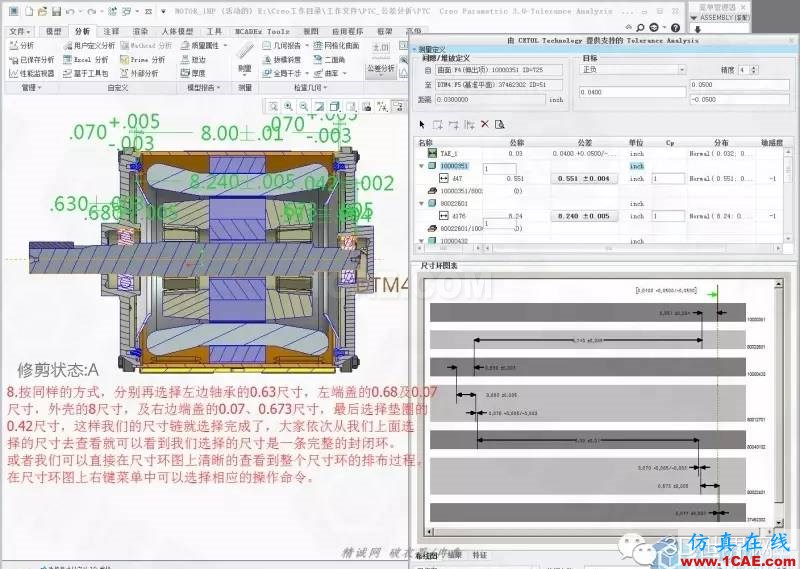Adjust the 精度 stepper
The image size is (800, 569).
(x=755, y=70)
